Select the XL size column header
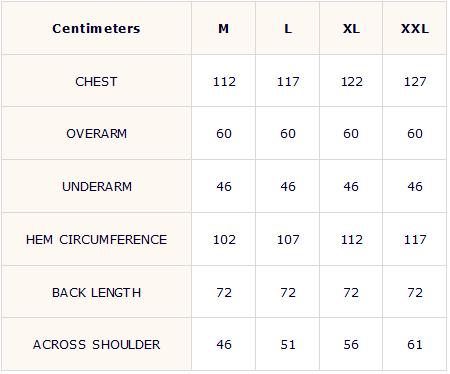Image resolution: width=450 pixels, height=374 pixels. click(351, 29)
